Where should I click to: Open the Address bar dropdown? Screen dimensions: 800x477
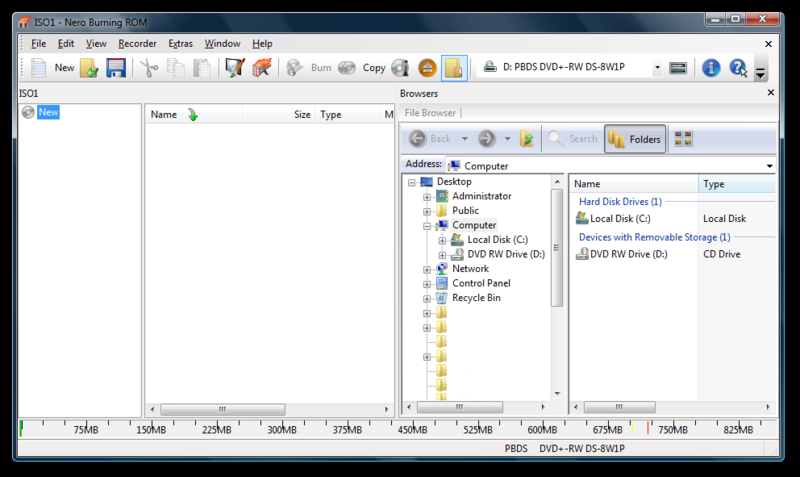tap(769, 166)
